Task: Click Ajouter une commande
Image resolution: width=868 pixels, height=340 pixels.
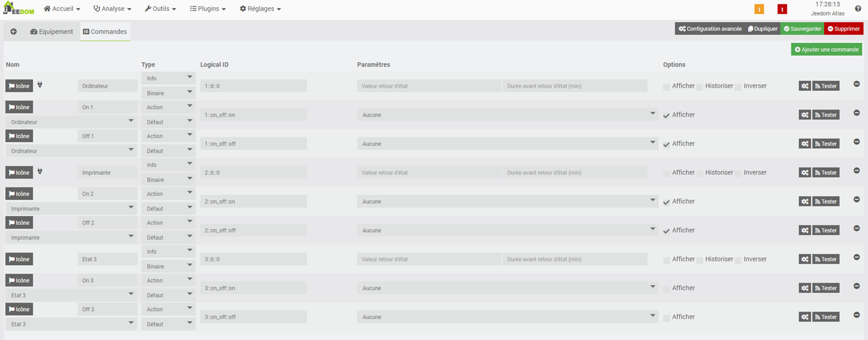Action: 826,49
